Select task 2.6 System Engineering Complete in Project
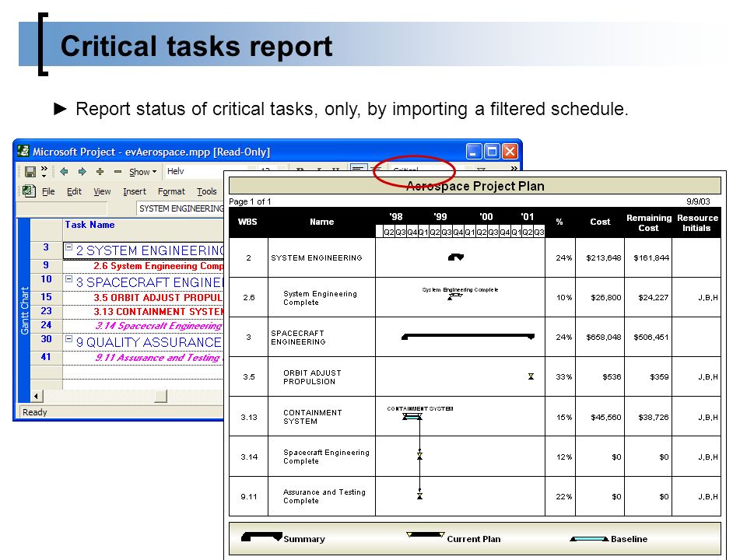Screen dimensions: 747x560 pos(158,266)
